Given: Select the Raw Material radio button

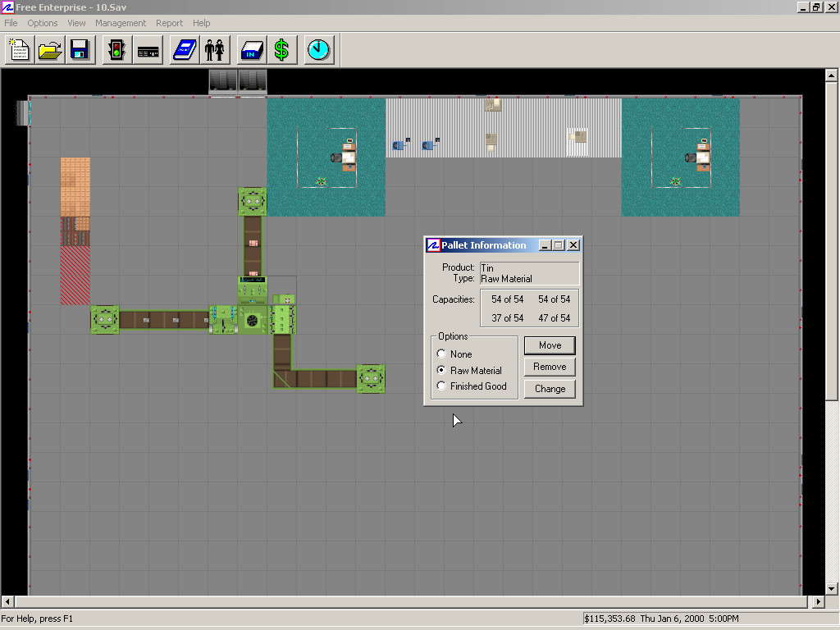Looking at the screenshot, I should tap(442, 371).
